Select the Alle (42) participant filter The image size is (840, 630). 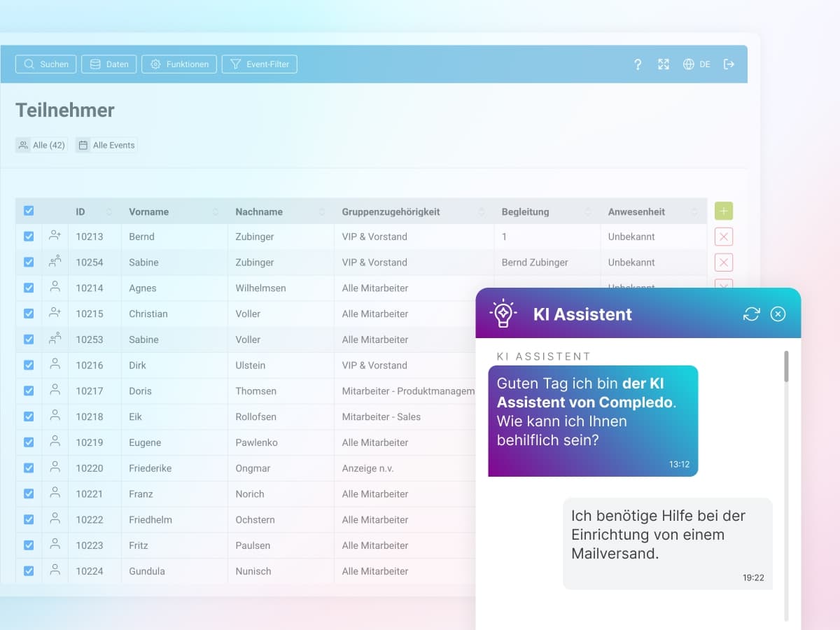42,145
